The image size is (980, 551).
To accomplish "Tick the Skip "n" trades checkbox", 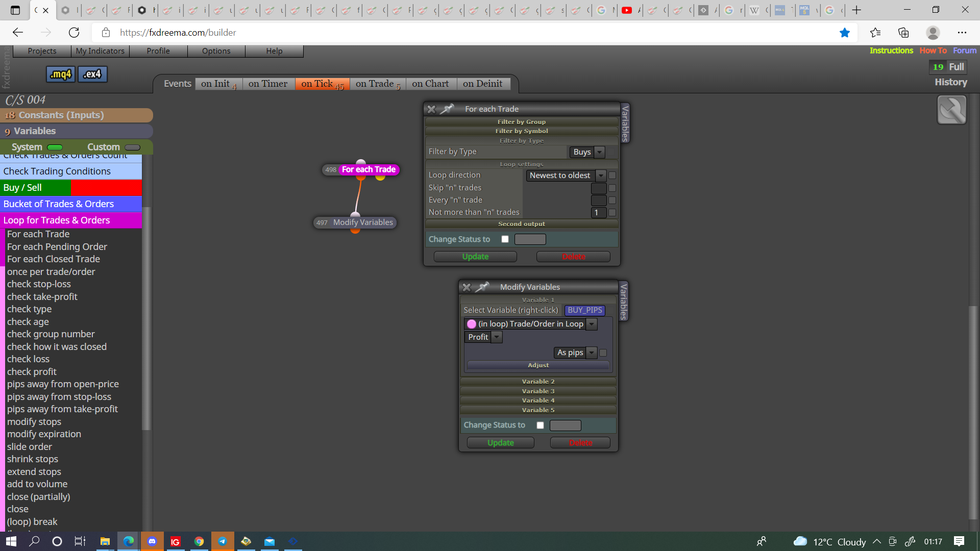I will (x=612, y=188).
